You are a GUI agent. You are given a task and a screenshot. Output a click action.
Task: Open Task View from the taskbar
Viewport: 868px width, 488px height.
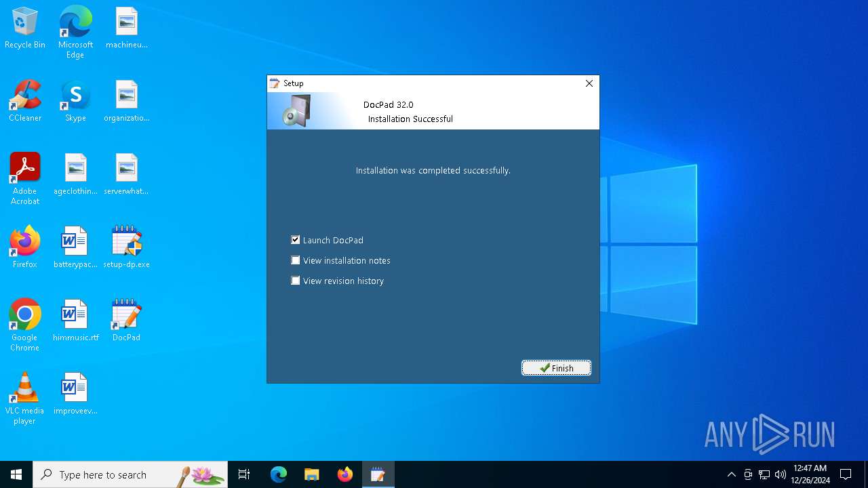(244, 474)
